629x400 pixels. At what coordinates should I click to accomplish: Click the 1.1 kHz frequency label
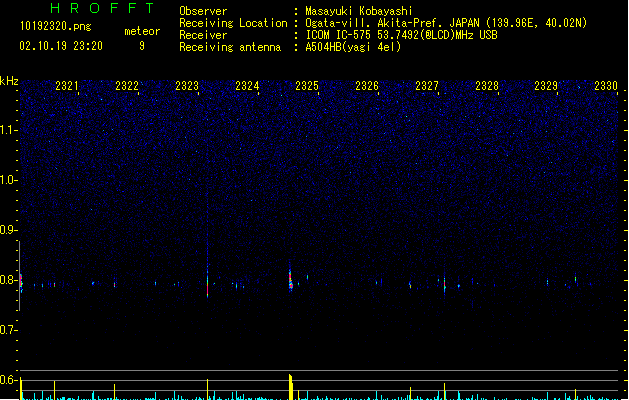click(8, 130)
